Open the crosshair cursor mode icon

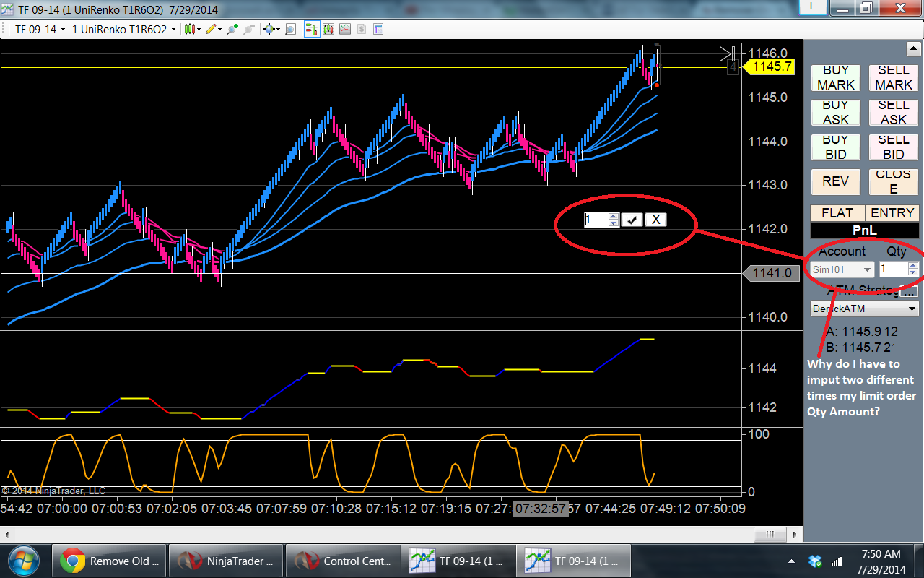[270, 30]
